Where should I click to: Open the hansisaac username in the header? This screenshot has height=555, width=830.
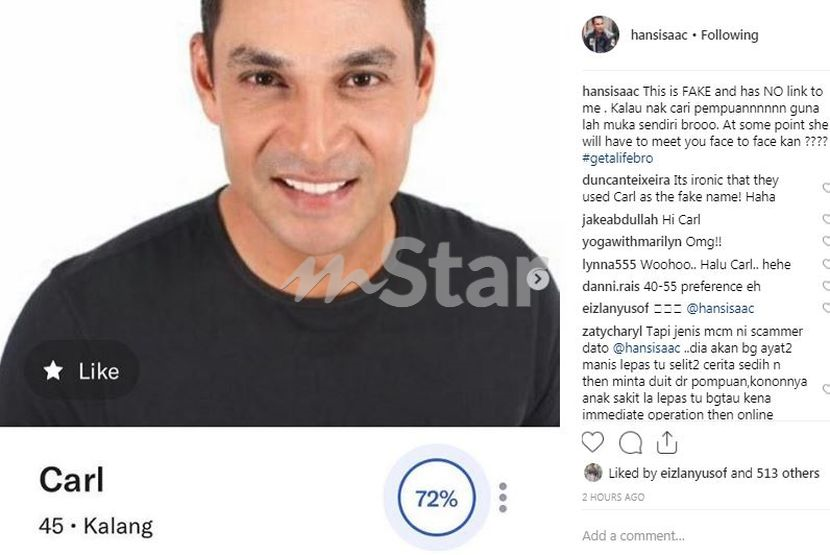[x=658, y=35]
